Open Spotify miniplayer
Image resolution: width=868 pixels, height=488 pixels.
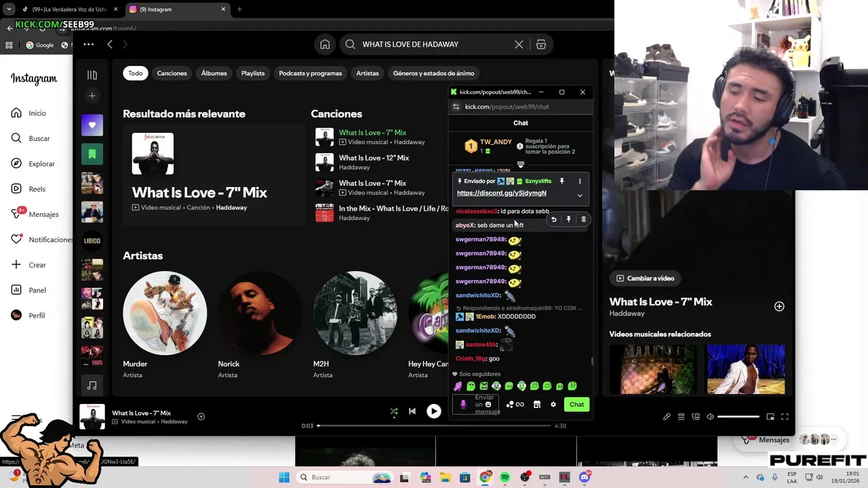[770, 417]
